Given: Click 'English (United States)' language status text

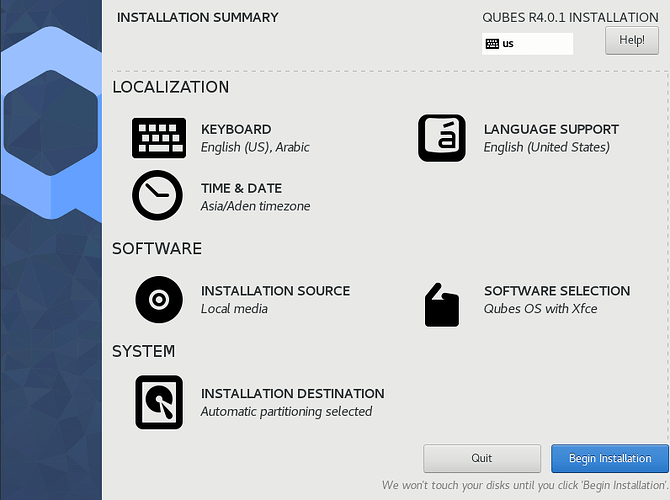Looking at the screenshot, I should (x=547, y=147).
